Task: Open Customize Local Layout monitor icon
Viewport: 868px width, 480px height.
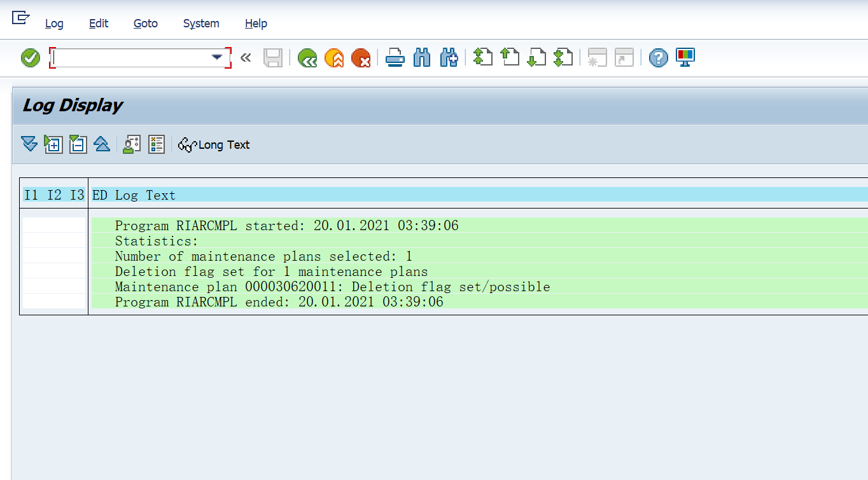Action: pyautogui.click(x=685, y=58)
